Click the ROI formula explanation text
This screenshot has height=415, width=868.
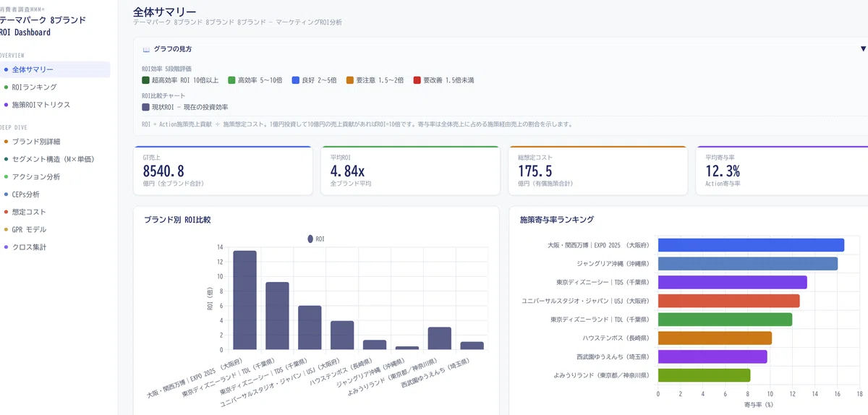pyautogui.click(x=357, y=124)
